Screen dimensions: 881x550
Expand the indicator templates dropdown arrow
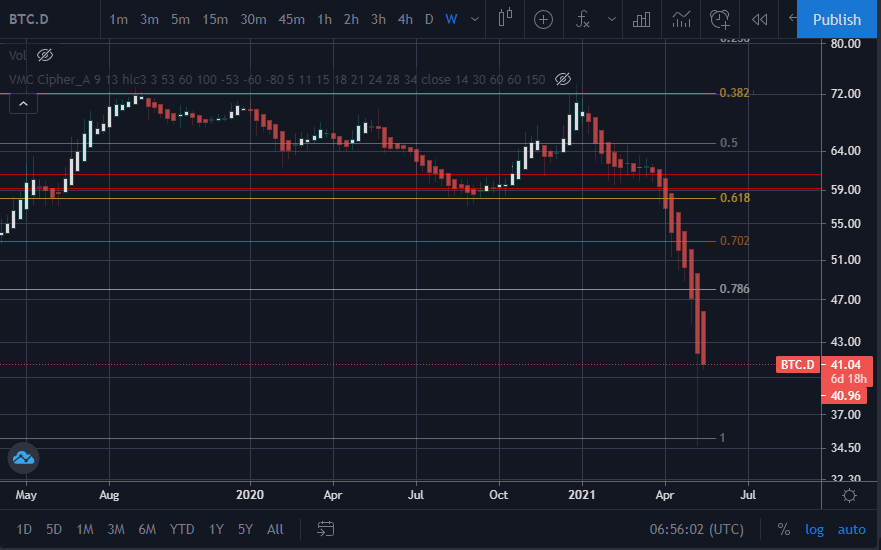[x=611, y=20]
